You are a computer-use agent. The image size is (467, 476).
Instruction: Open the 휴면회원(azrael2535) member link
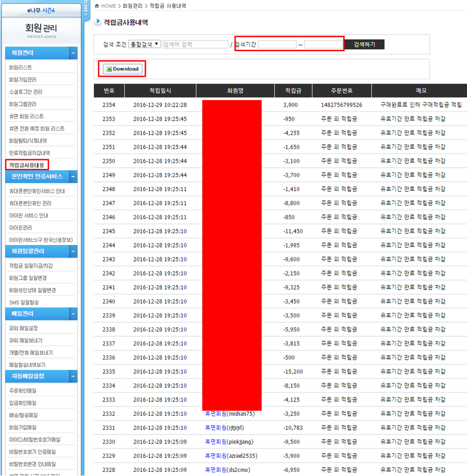click(x=231, y=456)
